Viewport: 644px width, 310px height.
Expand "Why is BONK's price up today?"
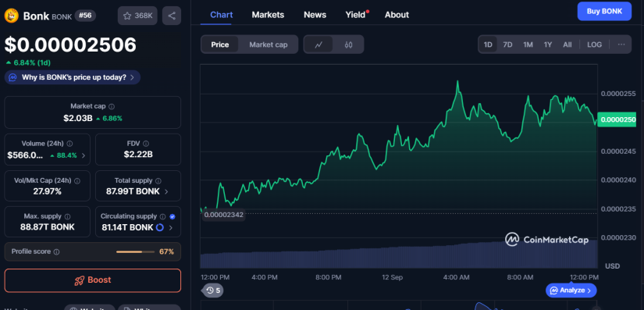[x=73, y=77]
